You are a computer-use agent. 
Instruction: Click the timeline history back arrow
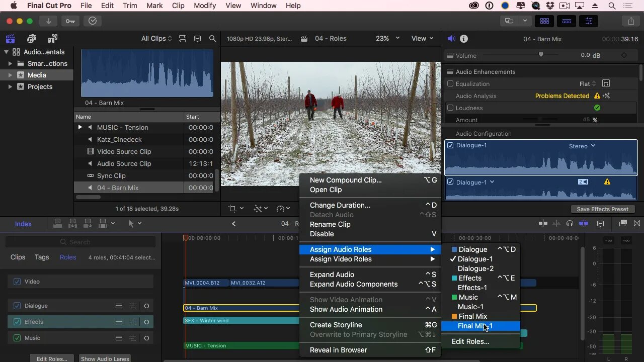click(x=233, y=224)
